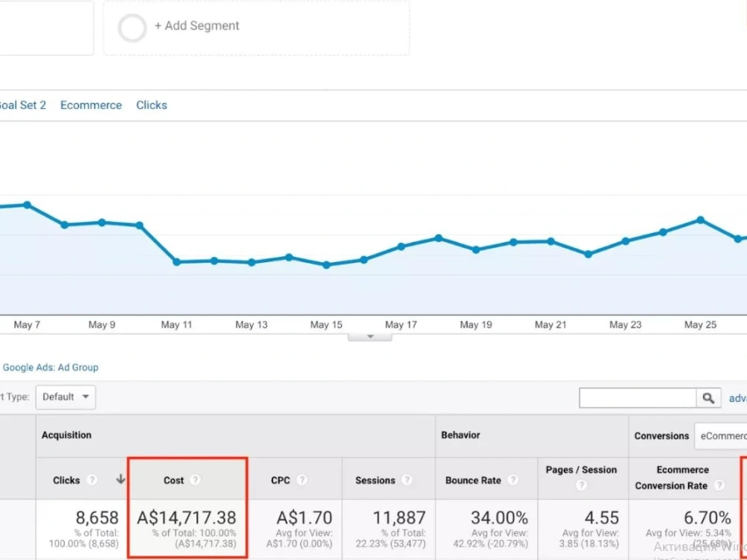Click the May 11 data point on chart
The height and width of the screenshot is (560, 747).
(x=177, y=262)
